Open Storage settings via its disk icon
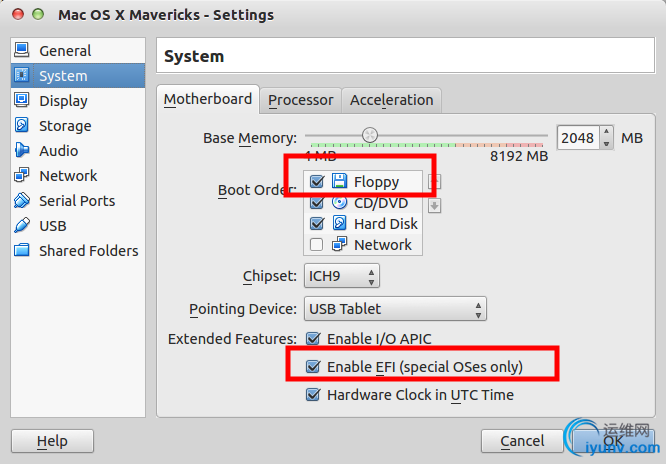This screenshot has height=464, width=666. pyautogui.click(x=21, y=126)
